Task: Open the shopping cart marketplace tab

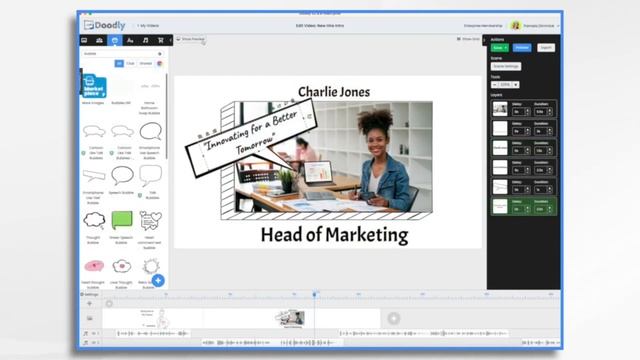Action: tap(160, 40)
